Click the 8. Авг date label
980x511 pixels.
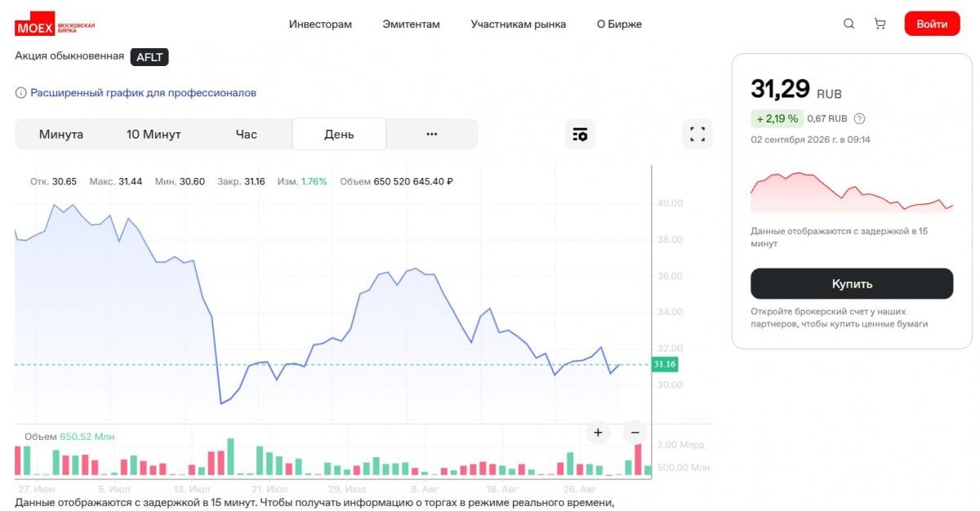tap(425, 489)
